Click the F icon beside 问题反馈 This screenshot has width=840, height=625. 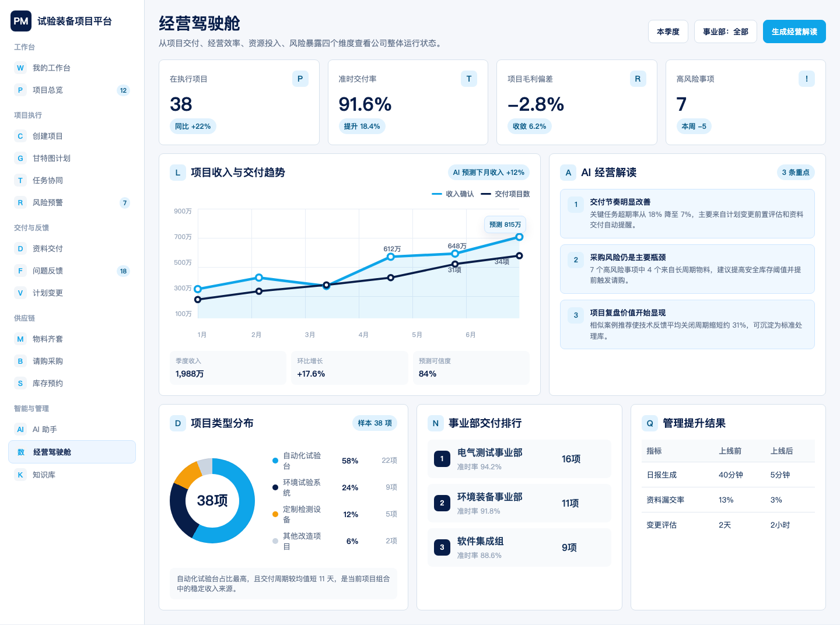[20, 271]
